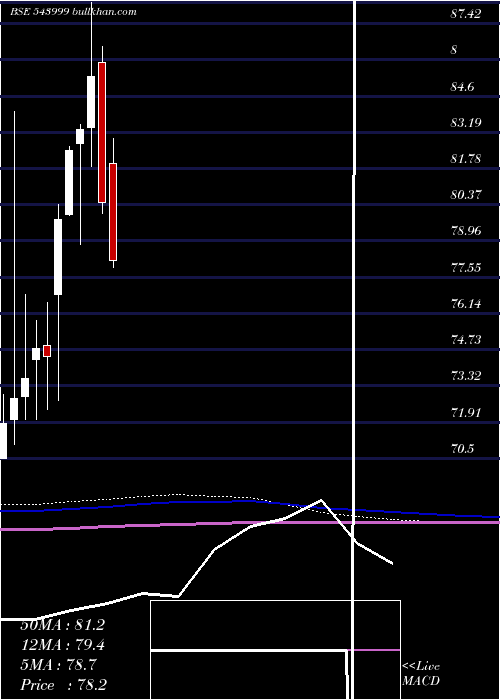500x700 pixels.
Task: Click the tall white candle spanning 77.55 to 78.96
Action: 58,257
